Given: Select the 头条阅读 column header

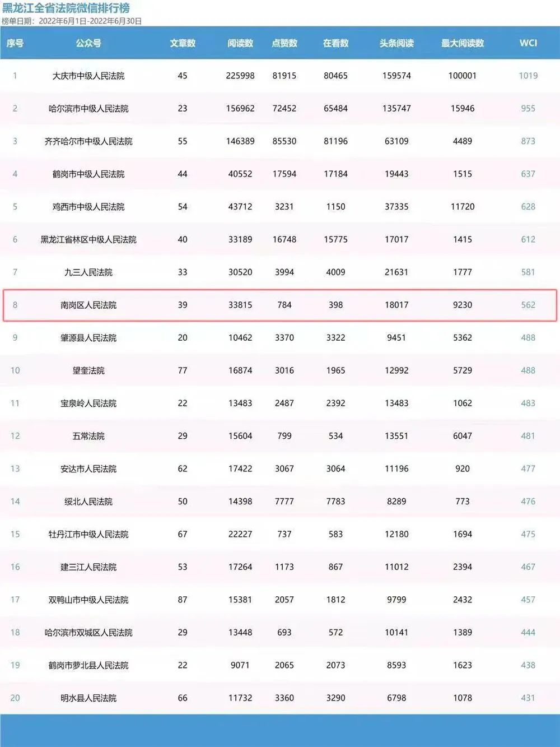Looking at the screenshot, I should tap(396, 43).
